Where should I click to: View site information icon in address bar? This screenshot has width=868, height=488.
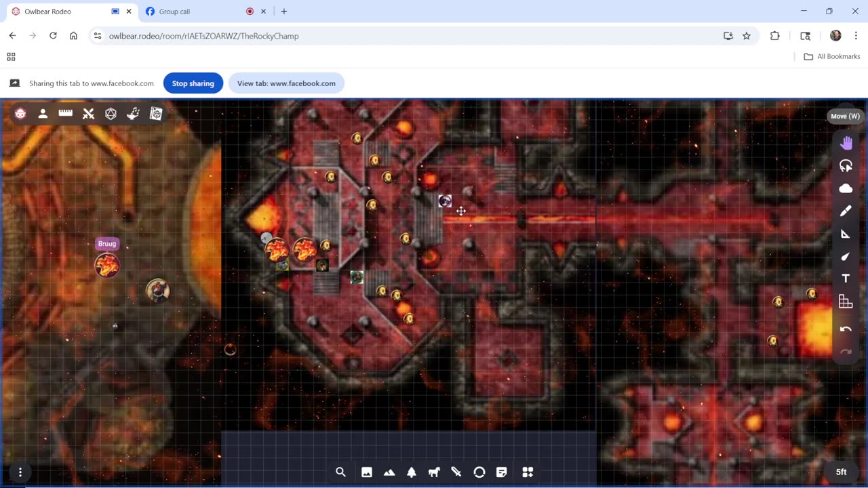coord(98,36)
